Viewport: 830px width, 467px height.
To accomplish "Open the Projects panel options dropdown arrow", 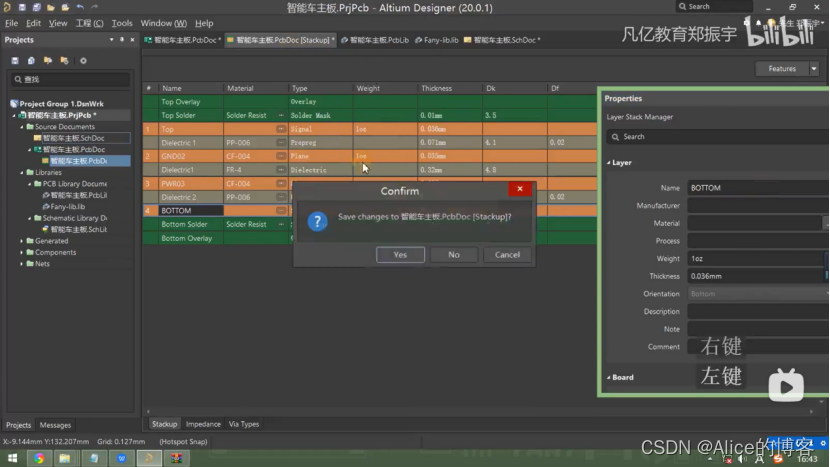I will [x=111, y=40].
